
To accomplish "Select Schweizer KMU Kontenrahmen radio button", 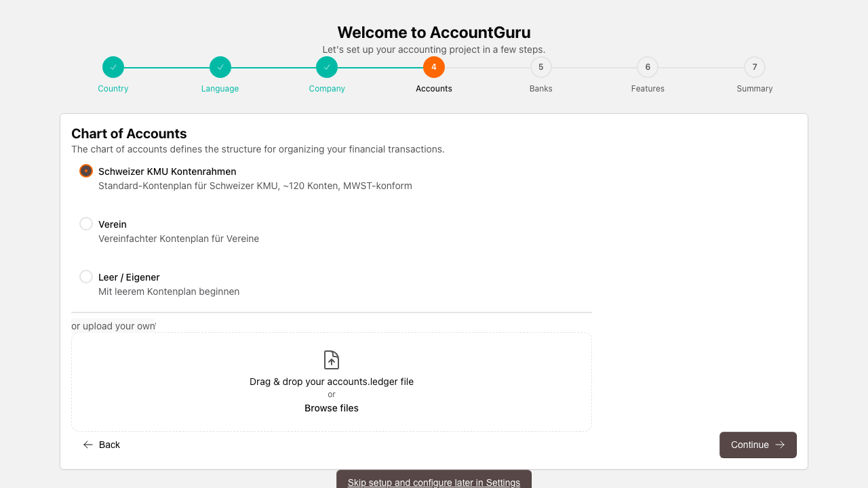I will coord(86,171).
